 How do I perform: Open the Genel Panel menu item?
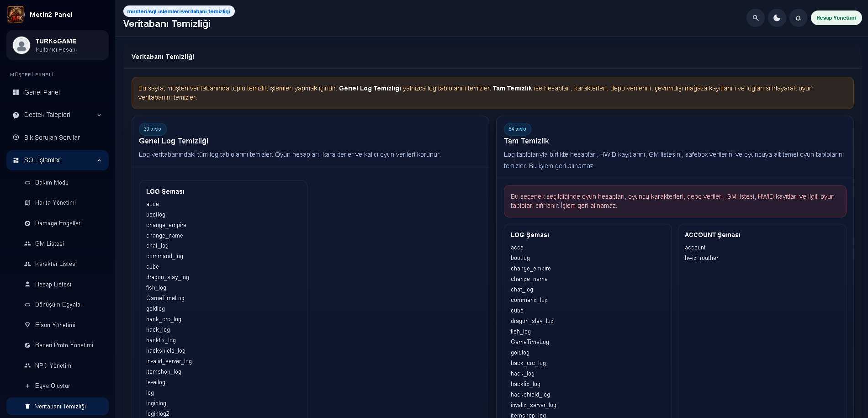58,92
